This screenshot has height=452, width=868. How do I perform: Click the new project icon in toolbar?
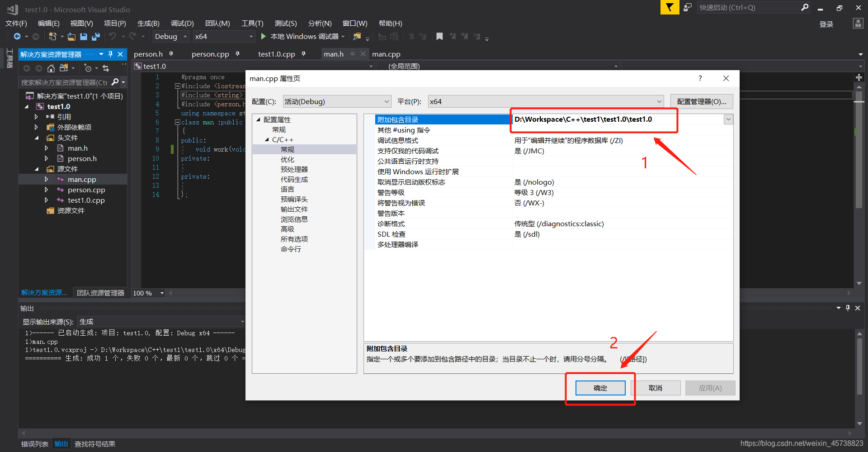pyautogui.click(x=52, y=37)
